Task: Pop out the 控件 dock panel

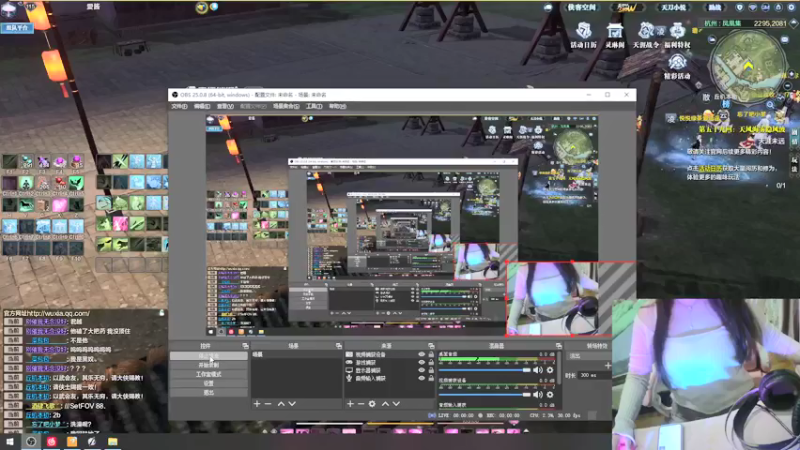Action: 245,346
